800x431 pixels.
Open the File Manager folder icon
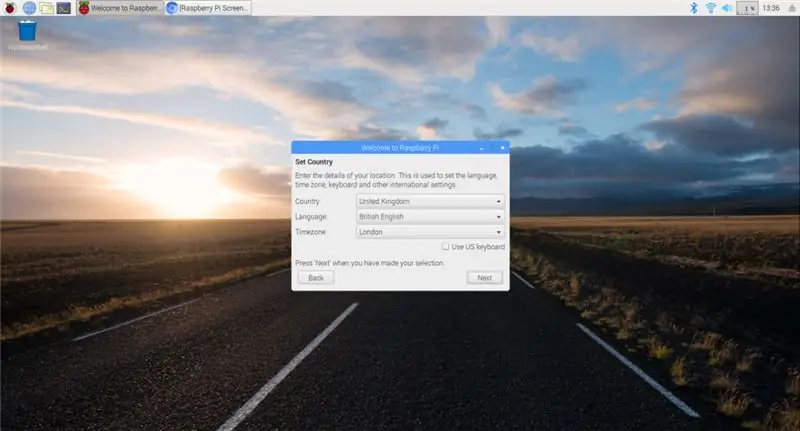coord(46,8)
